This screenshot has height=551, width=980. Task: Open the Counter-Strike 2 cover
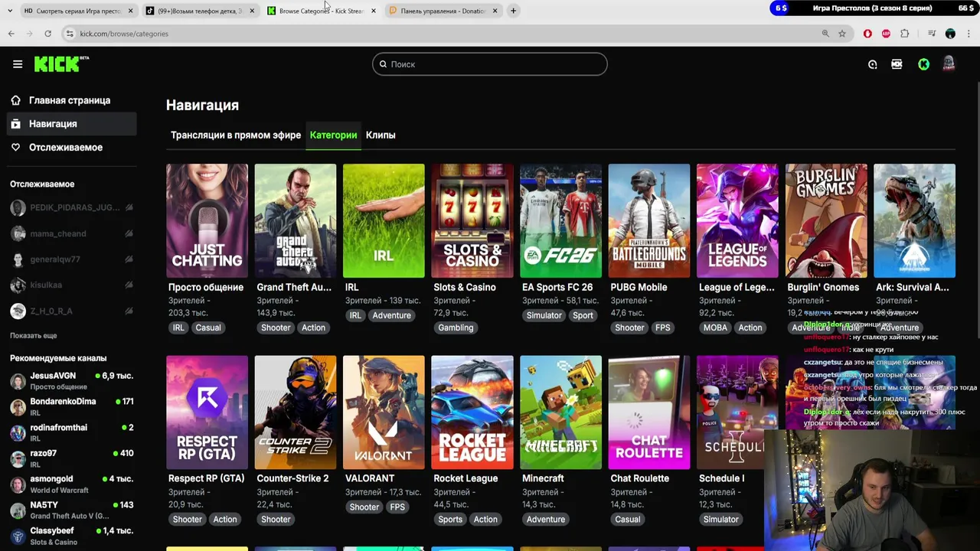(x=296, y=412)
